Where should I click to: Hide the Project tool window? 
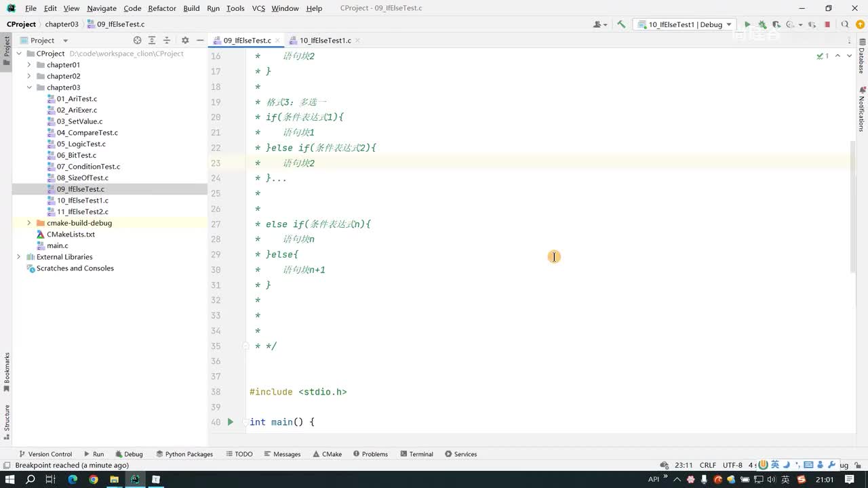coord(200,40)
